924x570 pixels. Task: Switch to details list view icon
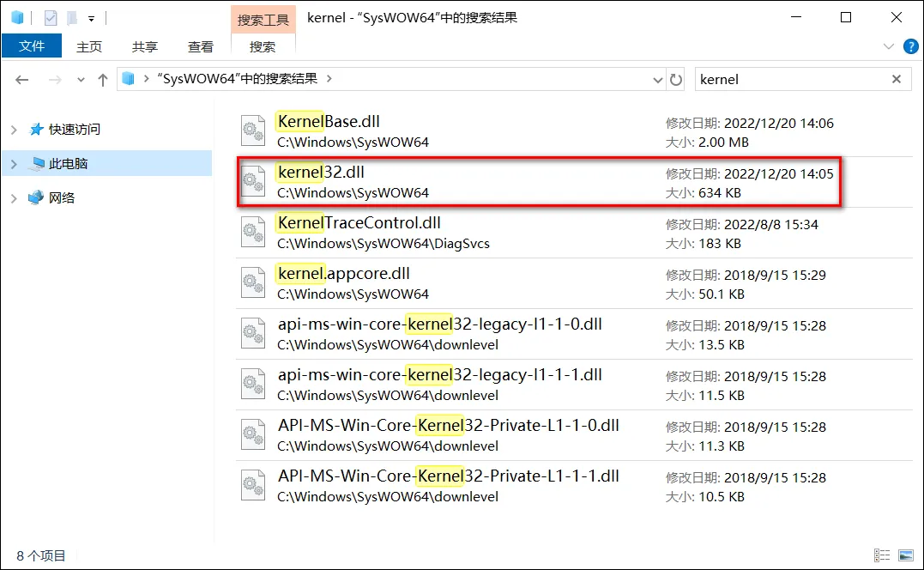(882, 555)
